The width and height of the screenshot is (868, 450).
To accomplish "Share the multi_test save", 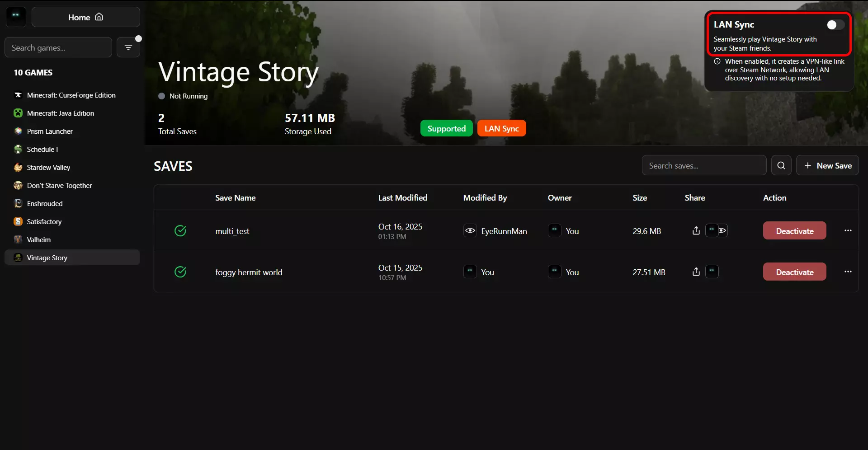I will (x=696, y=230).
